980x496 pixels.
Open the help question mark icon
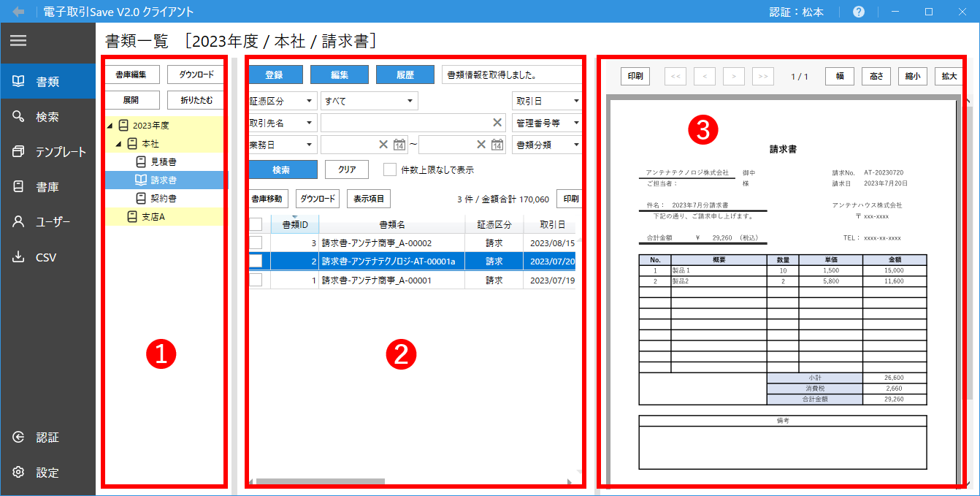(859, 12)
